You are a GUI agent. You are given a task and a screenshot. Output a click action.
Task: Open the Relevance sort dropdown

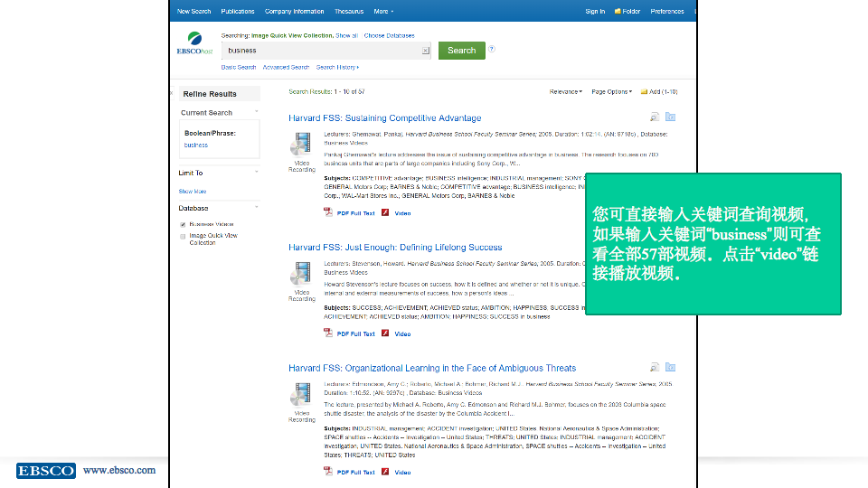click(x=565, y=92)
